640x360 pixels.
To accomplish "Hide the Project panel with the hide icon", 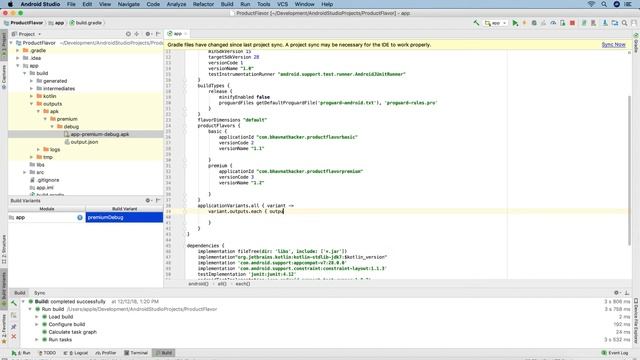I will [158, 34].
